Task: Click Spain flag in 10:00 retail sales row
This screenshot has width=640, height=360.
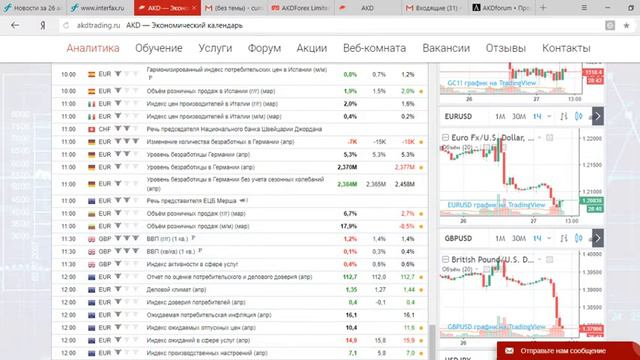Action: point(91,91)
